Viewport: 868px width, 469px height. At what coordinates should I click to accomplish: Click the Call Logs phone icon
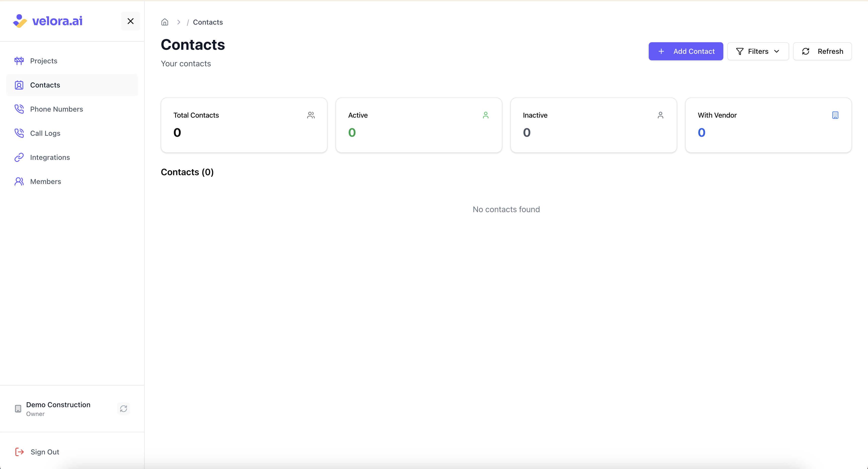point(19,133)
